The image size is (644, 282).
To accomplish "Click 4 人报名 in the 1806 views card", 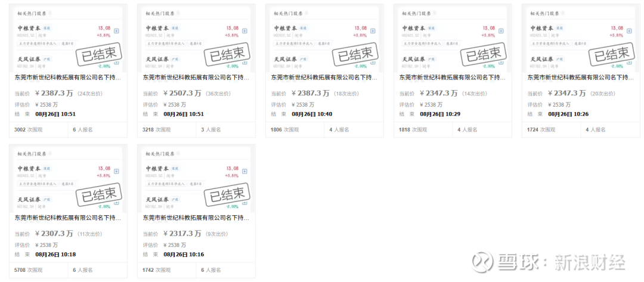I will pyautogui.click(x=339, y=130).
